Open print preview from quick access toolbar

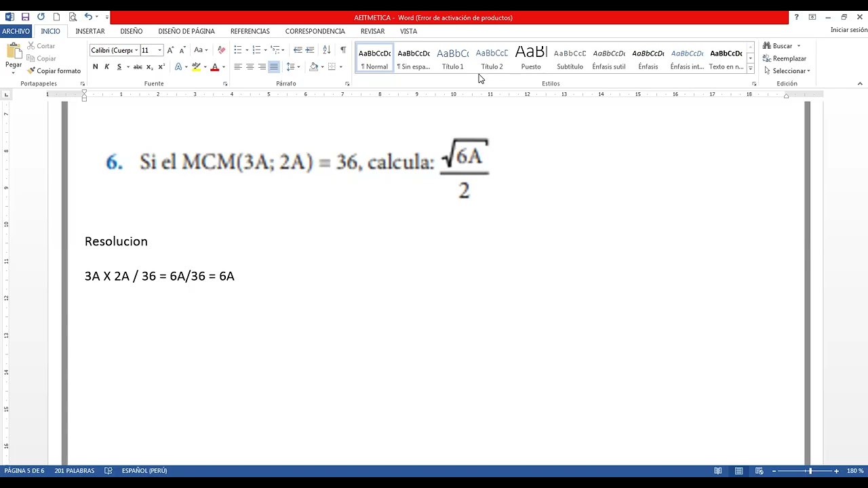pyautogui.click(x=72, y=17)
